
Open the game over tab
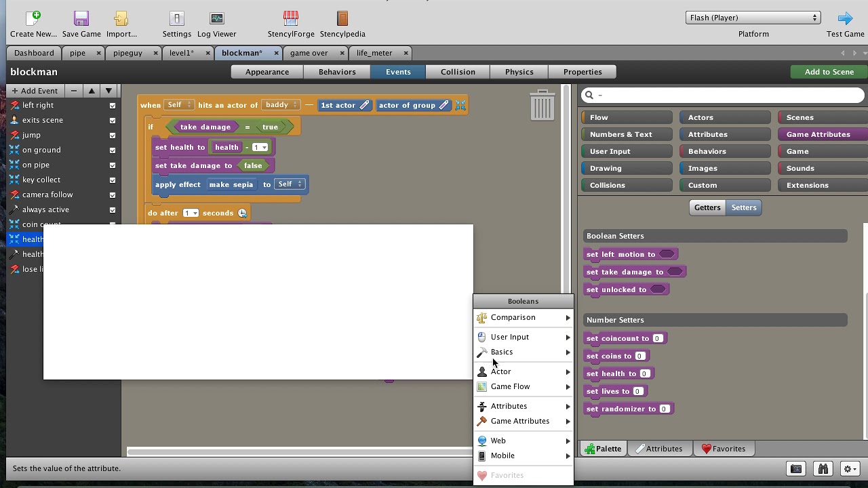point(309,53)
